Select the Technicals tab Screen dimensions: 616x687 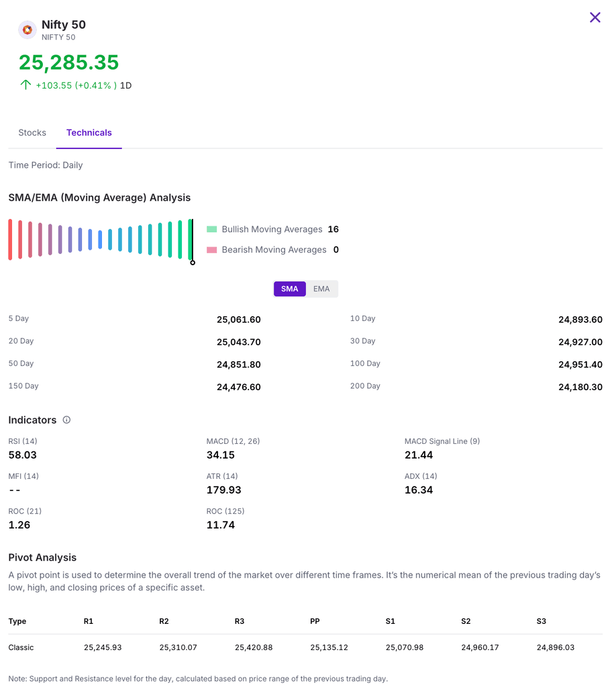[89, 133]
